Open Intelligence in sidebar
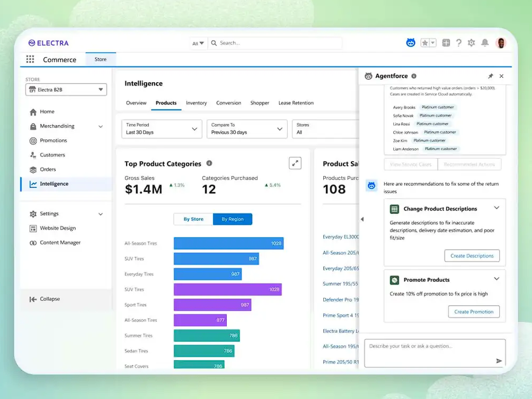The width and height of the screenshot is (532, 399). coord(66,184)
